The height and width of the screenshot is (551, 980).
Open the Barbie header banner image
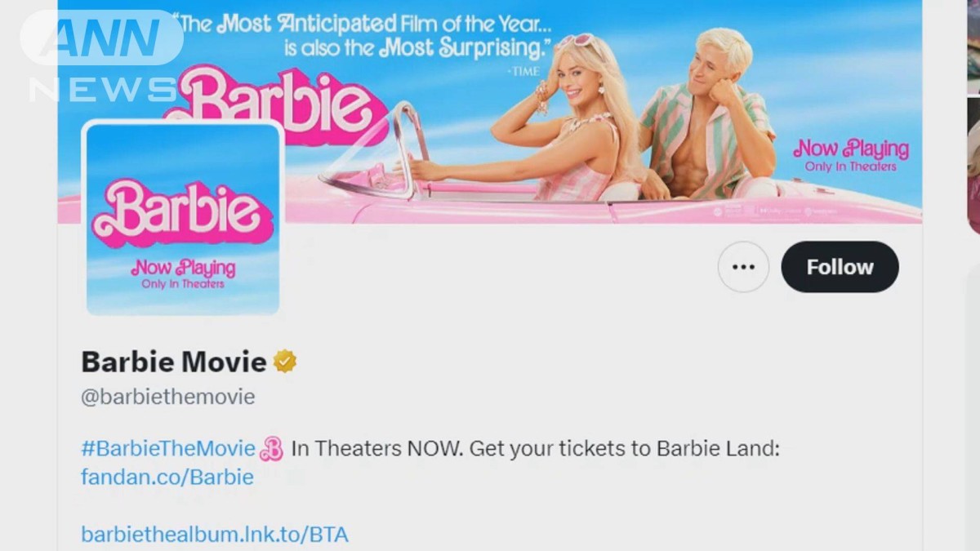click(490, 112)
